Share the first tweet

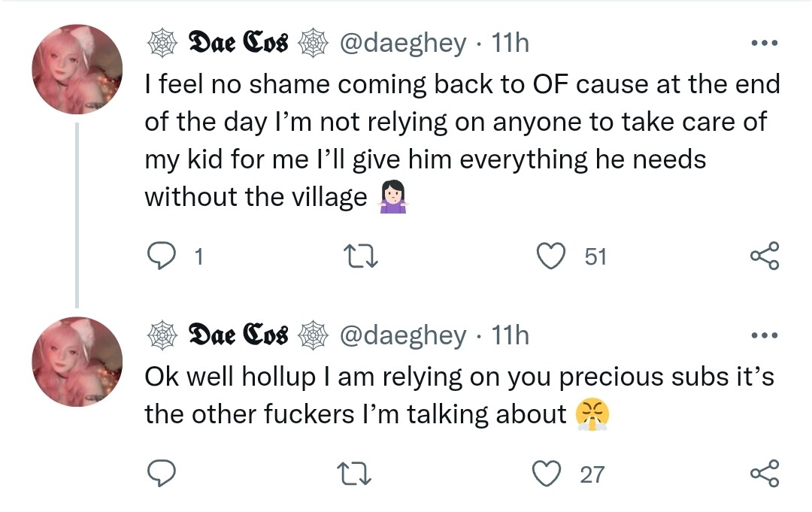(x=765, y=257)
